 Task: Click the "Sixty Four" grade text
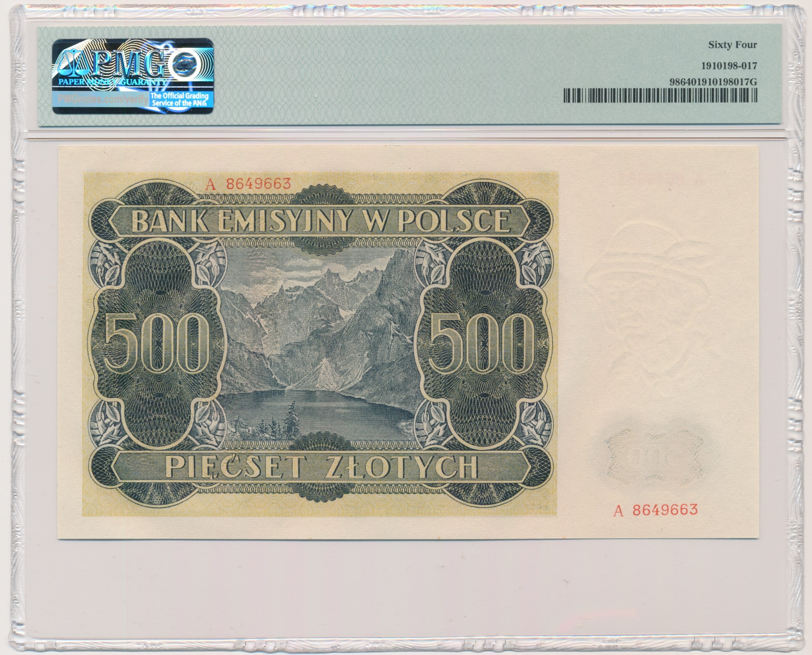[x=732, y=45]
